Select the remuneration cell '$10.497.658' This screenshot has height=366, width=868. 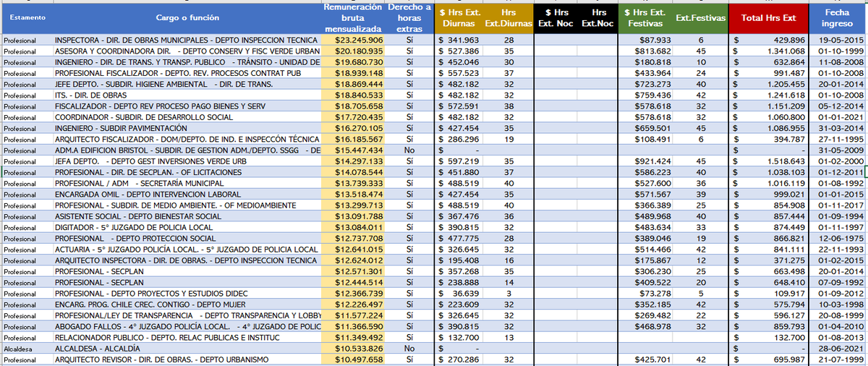coord(352,359)
